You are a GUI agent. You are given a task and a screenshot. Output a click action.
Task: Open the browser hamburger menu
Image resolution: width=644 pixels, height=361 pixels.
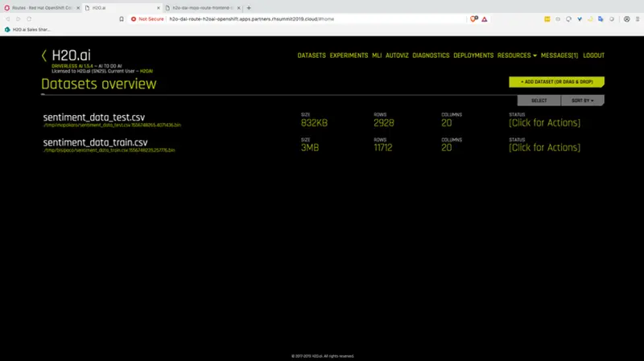coord(638,18)
